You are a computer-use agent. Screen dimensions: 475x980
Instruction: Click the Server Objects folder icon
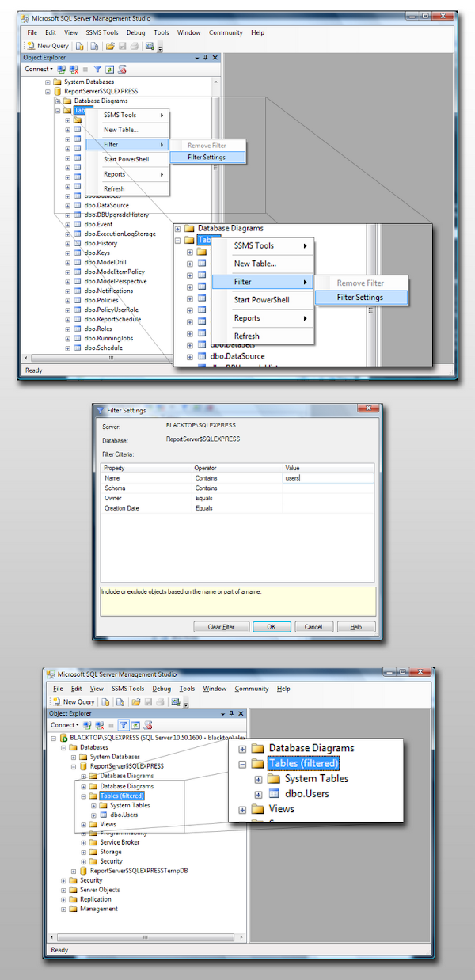pos(74,890)
